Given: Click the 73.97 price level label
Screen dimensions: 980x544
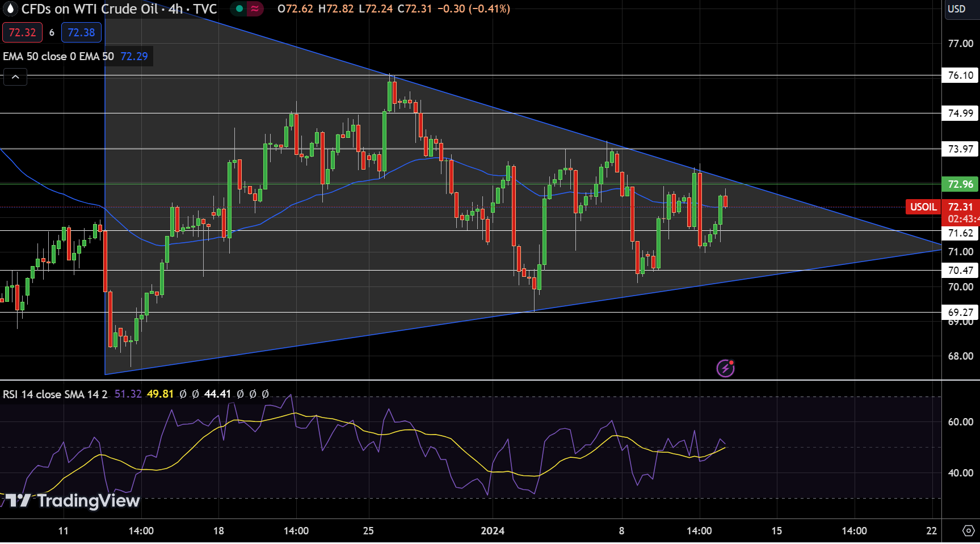Looking at the screenshot, I should (960, 149).
